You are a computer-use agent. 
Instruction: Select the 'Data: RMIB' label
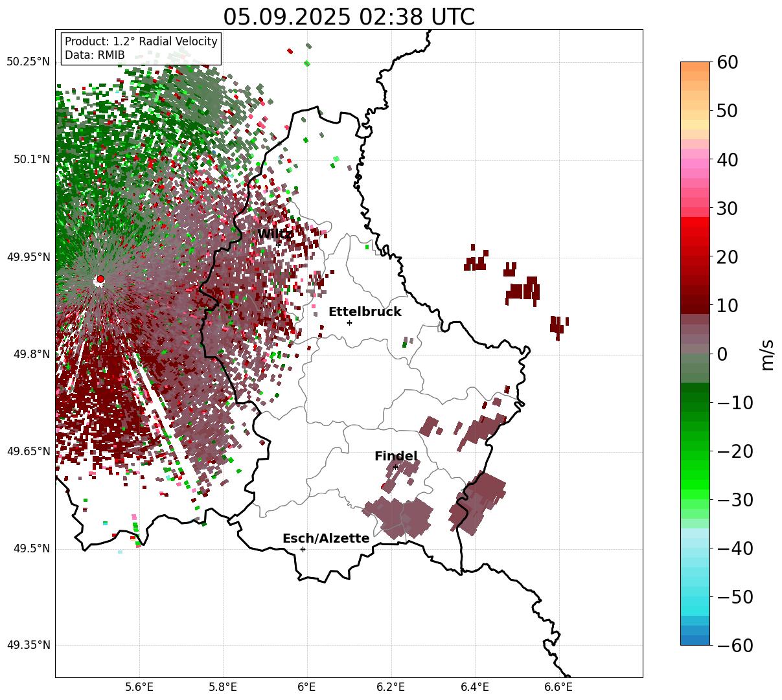pyautogui.click(x=95, y=55)
